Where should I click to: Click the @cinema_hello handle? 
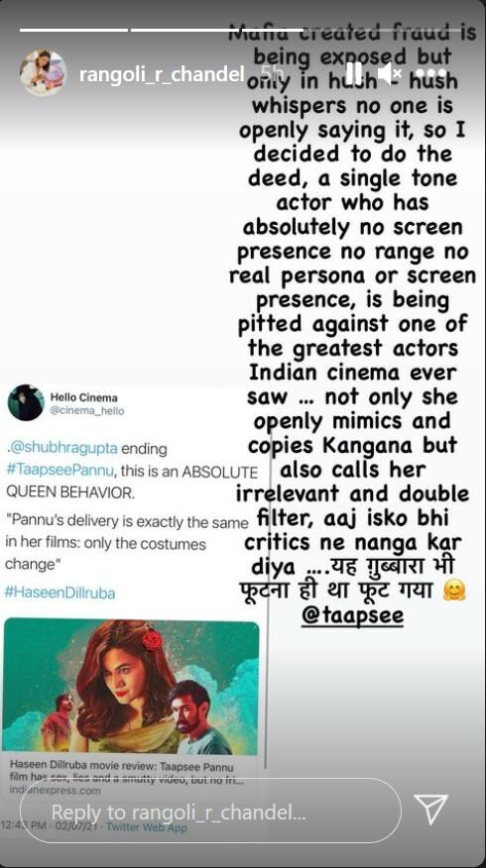pyautogui.click(x=87, y=411)
